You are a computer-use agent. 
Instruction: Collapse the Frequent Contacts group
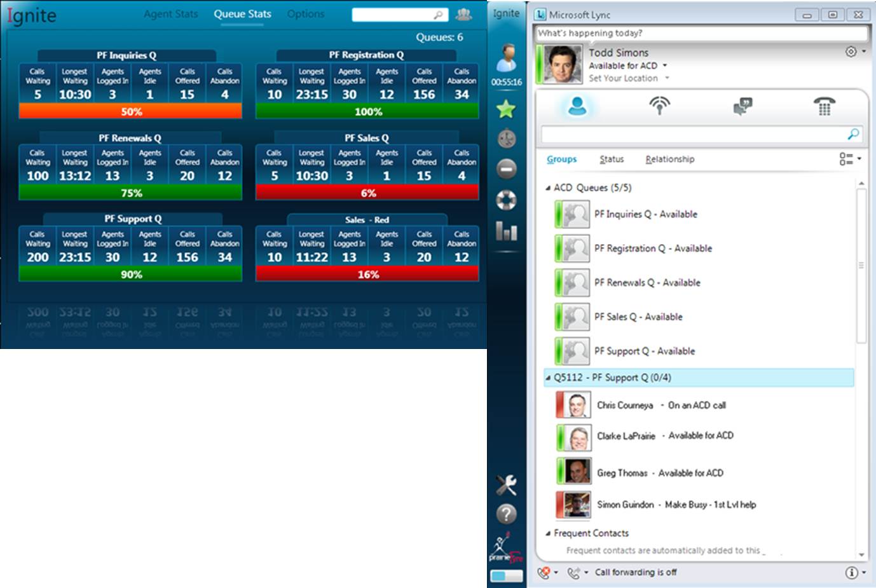tap(548, 533)
